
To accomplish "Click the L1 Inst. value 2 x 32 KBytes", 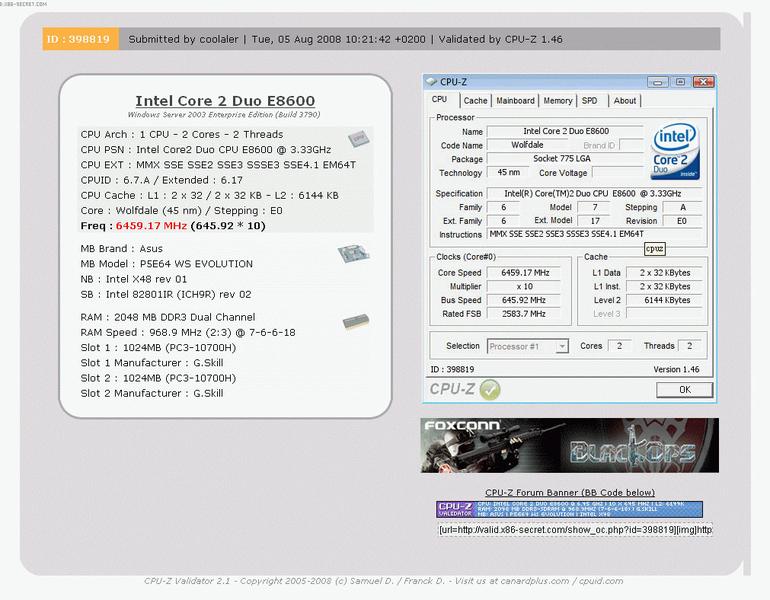I will click(x=665, y=287).
